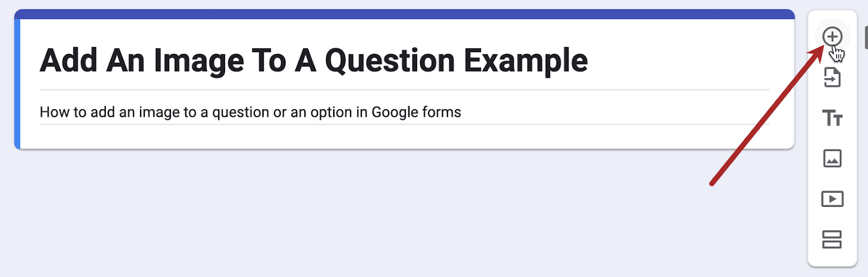Select the dark blue header band of the form card

click(404, 14)
